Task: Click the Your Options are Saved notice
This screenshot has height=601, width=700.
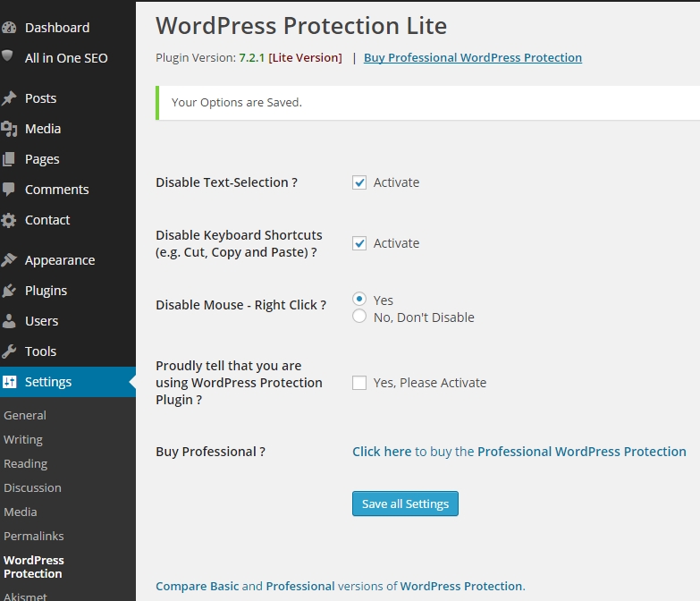Action: pyautogui.click(x=427, y=103)
